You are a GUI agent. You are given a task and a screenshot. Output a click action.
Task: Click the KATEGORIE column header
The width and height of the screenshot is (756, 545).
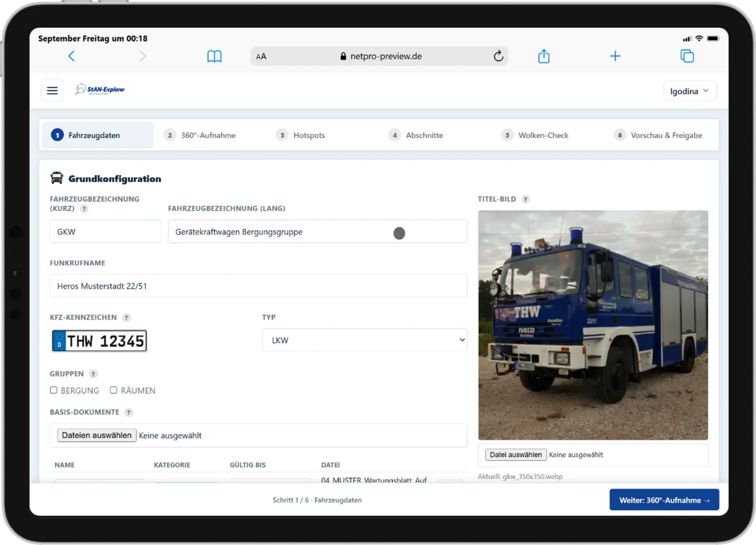tap(172, 465)
